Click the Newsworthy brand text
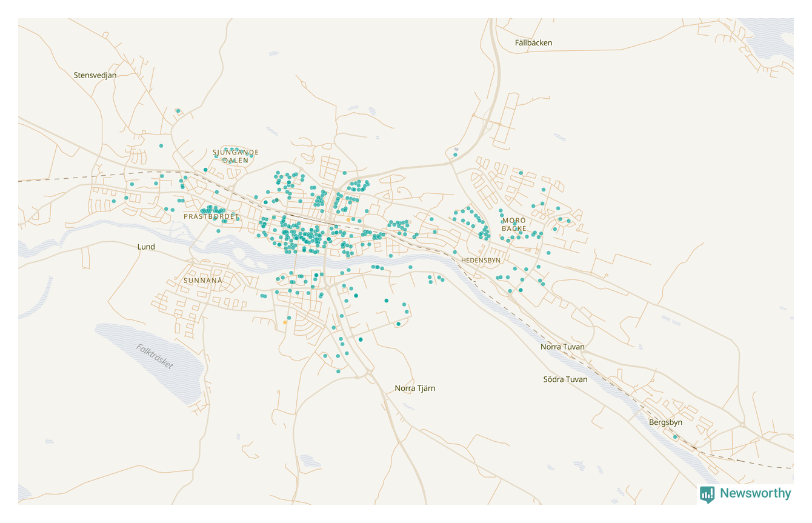This screenshot has width=812, height=523. (x=755, y=493)
